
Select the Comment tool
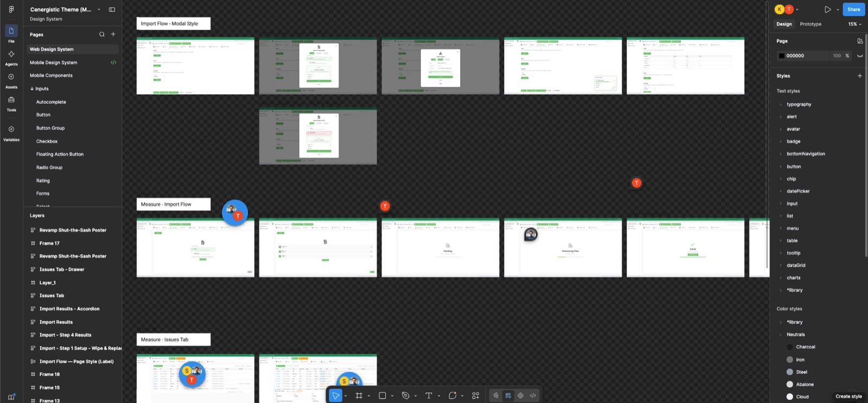[x=452, y=395]
